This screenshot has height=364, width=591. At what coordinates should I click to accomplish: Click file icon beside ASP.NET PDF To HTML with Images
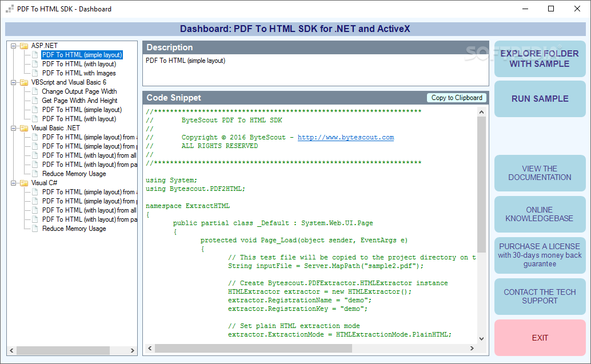point(35,73)
